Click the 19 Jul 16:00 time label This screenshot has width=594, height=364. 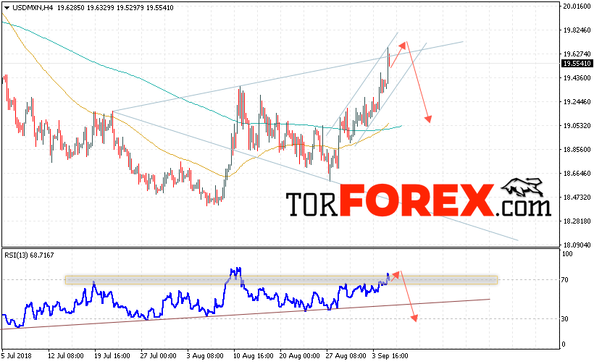point(112,356)
